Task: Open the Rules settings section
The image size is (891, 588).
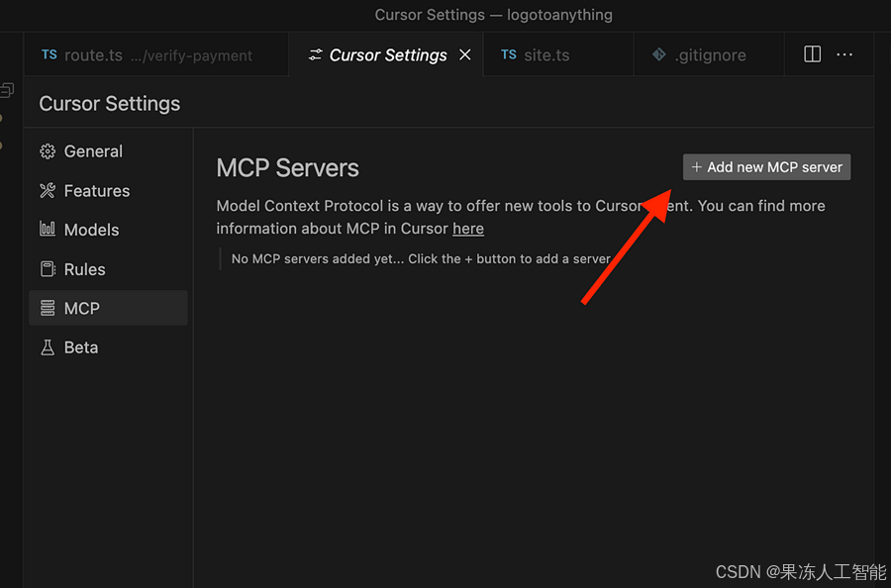Action: pyautogui.click(x=108, y=269)
